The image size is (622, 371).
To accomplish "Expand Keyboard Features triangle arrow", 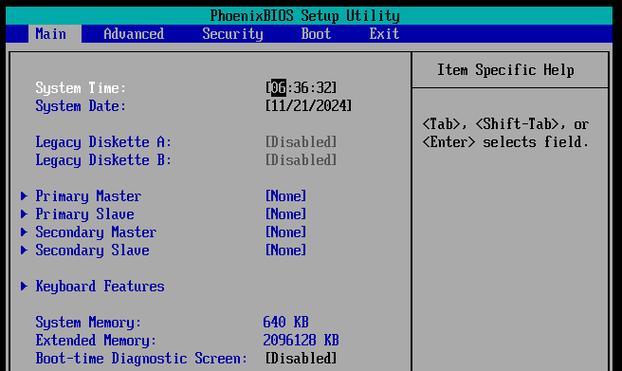I will [24, 286].
